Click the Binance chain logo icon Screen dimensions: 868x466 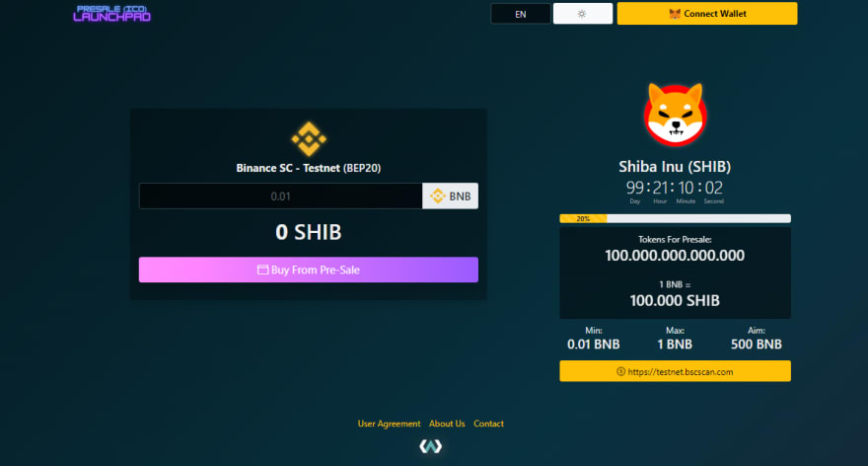tap(309, 139)
